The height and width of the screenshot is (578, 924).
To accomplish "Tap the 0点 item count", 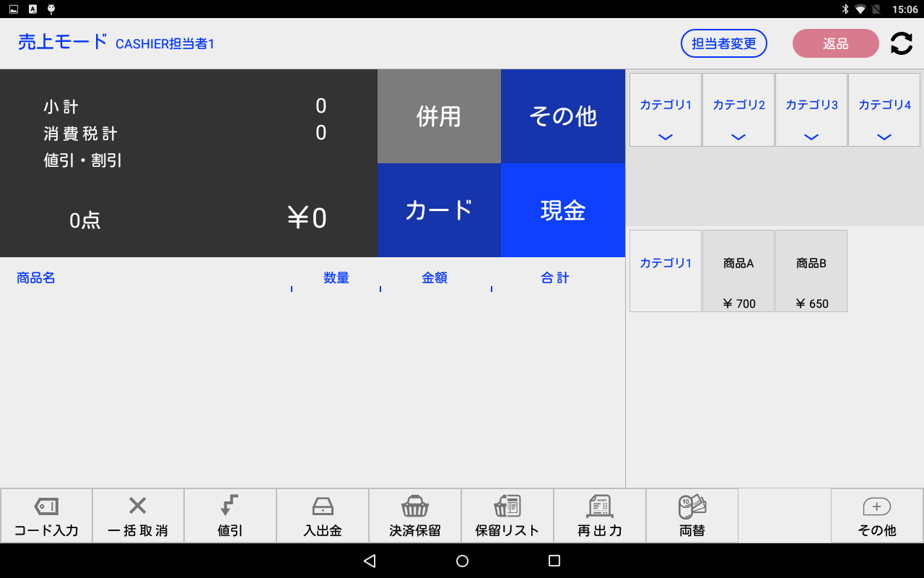I will (x=85, y=220).
